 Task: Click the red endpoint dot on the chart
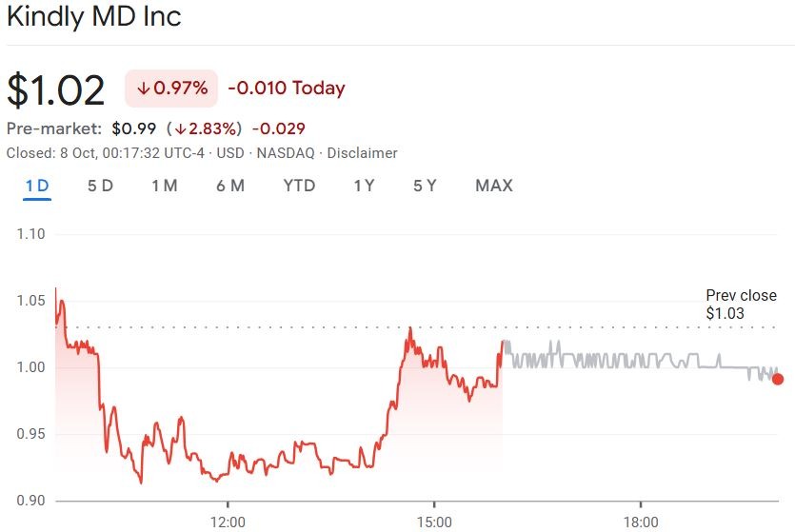778,379
